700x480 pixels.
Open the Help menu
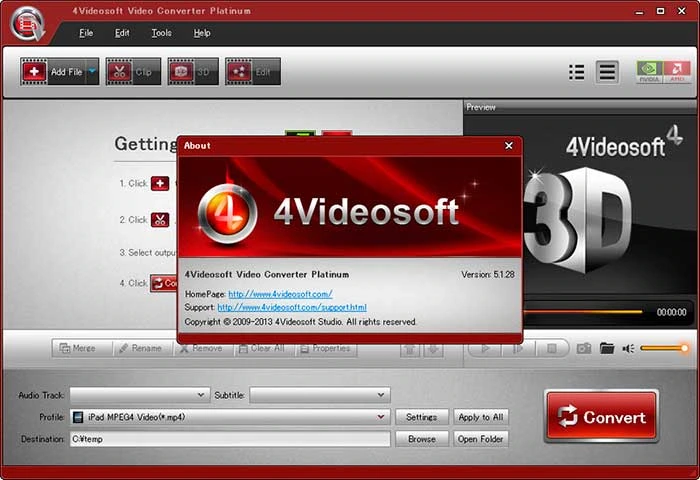202,33
